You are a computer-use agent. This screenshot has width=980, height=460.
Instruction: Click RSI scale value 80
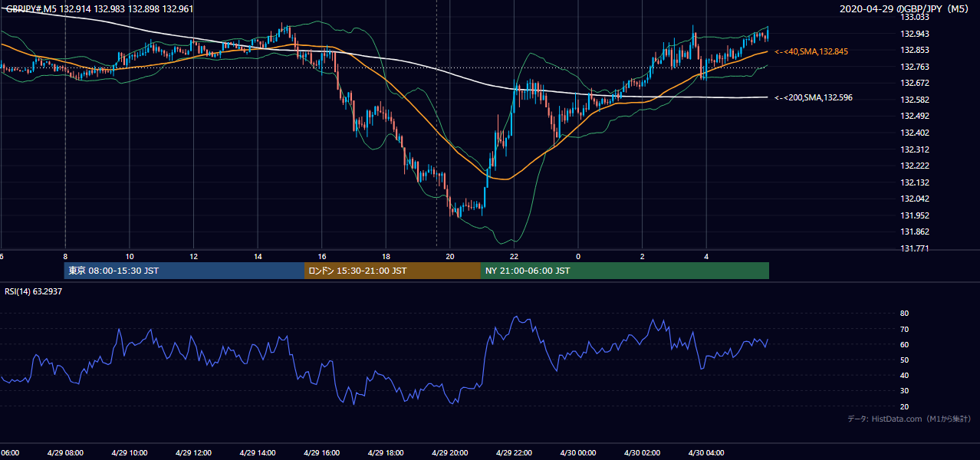(904, 314)
